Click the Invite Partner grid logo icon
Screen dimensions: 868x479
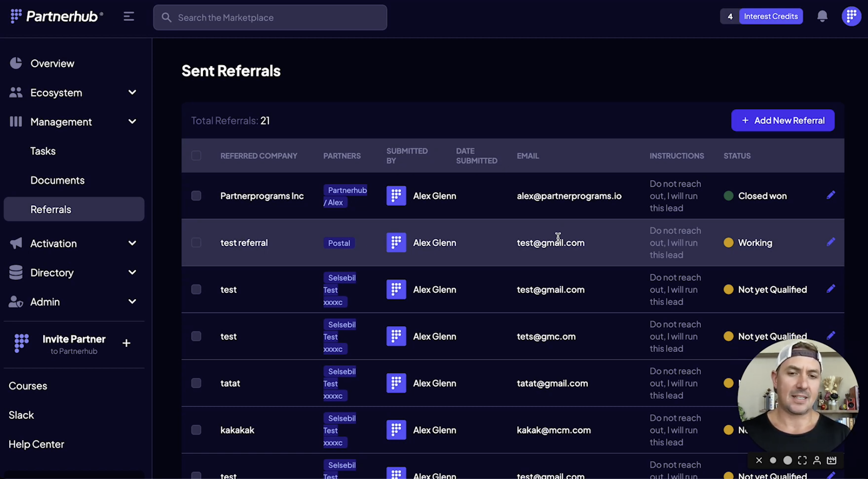coord(21,343)
